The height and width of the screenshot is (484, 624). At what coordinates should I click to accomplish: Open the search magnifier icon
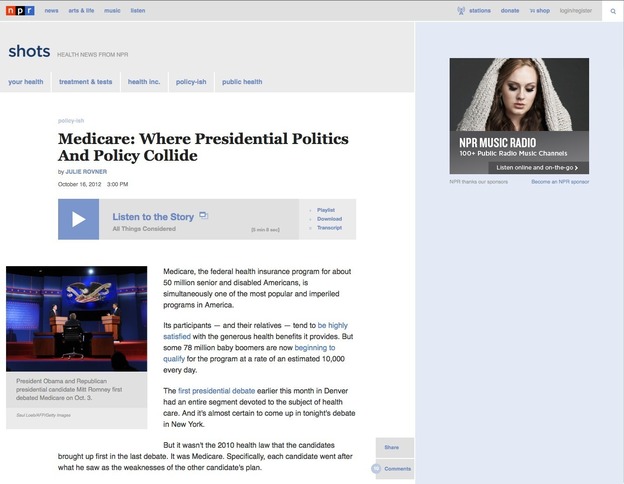click(613, 11)
